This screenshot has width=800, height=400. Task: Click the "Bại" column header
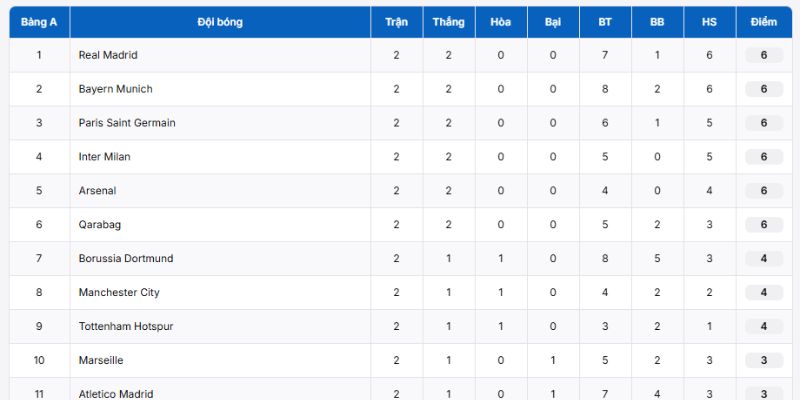pos(553,22)
